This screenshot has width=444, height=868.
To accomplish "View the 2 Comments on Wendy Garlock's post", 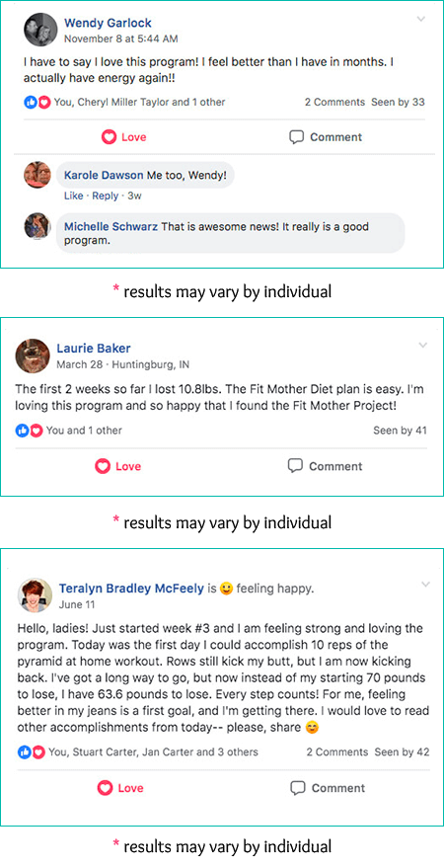I will pos(335,103).
